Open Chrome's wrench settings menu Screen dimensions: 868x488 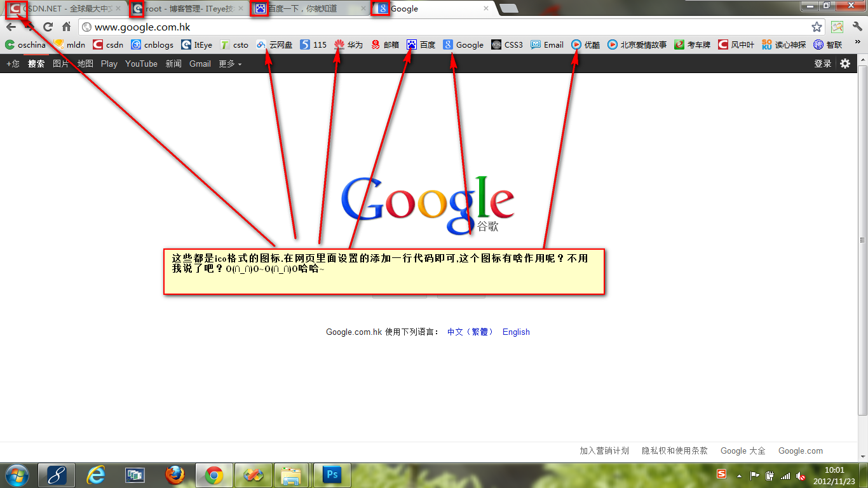857,27
